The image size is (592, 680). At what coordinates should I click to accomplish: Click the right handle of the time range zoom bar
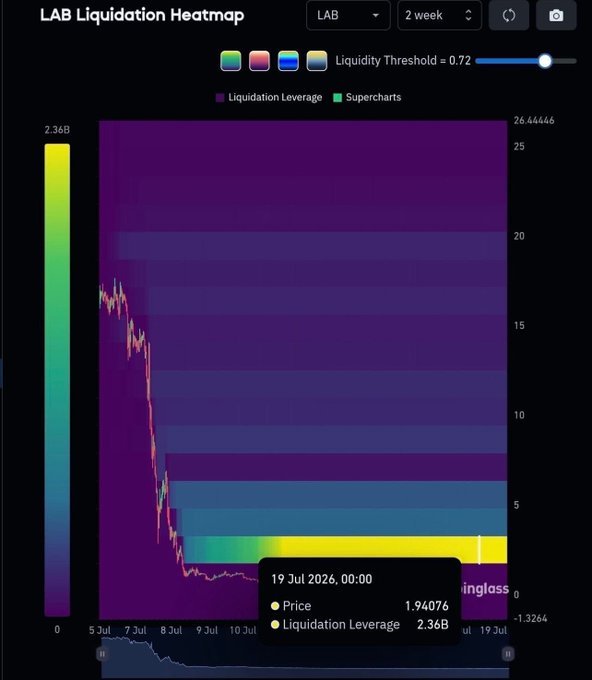pyautogui.click(x=507, y=654)
